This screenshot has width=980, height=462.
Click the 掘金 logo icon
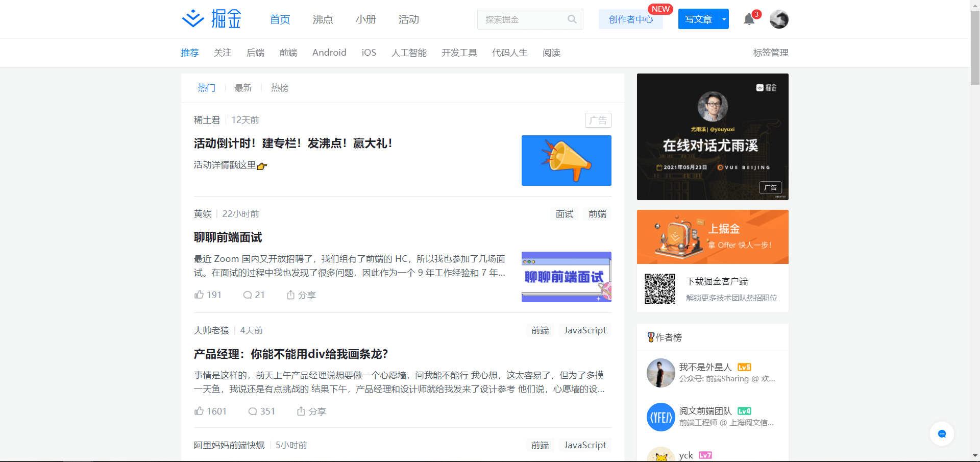pos(211,19)
